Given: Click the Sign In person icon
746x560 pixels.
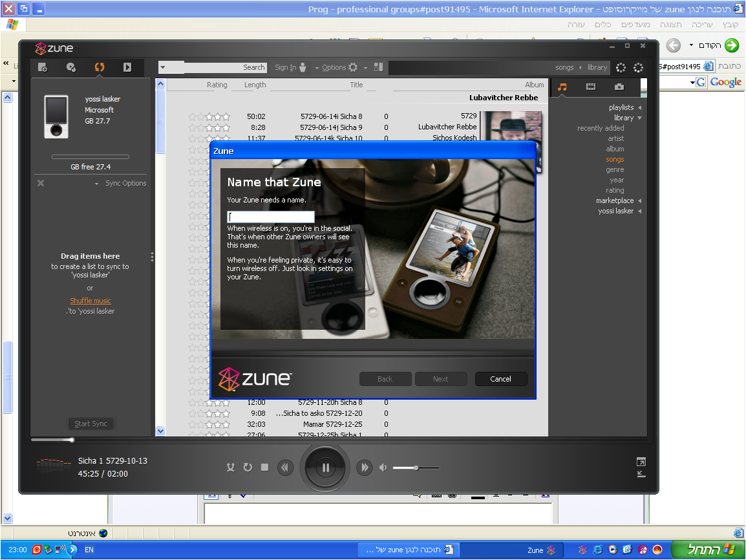Looking at the screenshot, I should point(303,67).
